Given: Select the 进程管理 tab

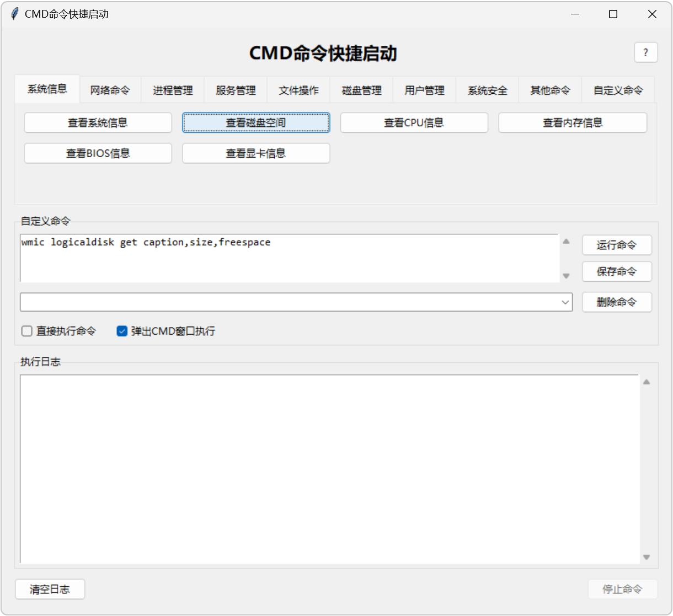Looking at the screenshot, I should [x=173, y=90].
